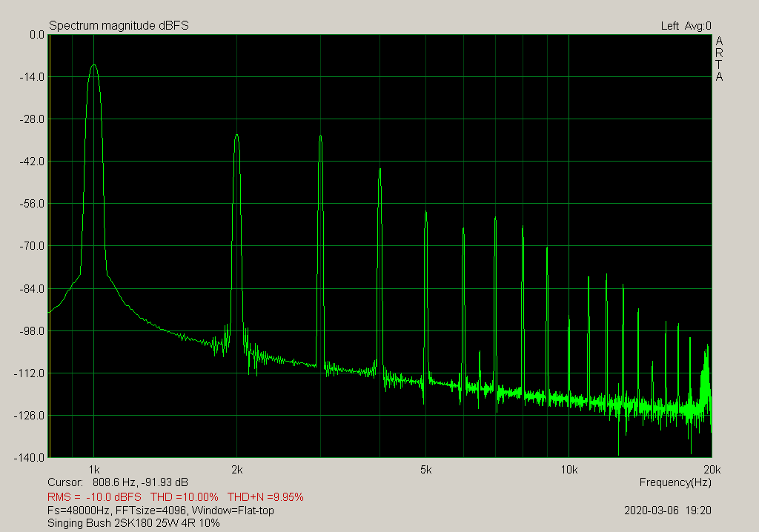Click the "Cursor:" label
This screenshot has width=759, height=532.
(x=65, y=482)
